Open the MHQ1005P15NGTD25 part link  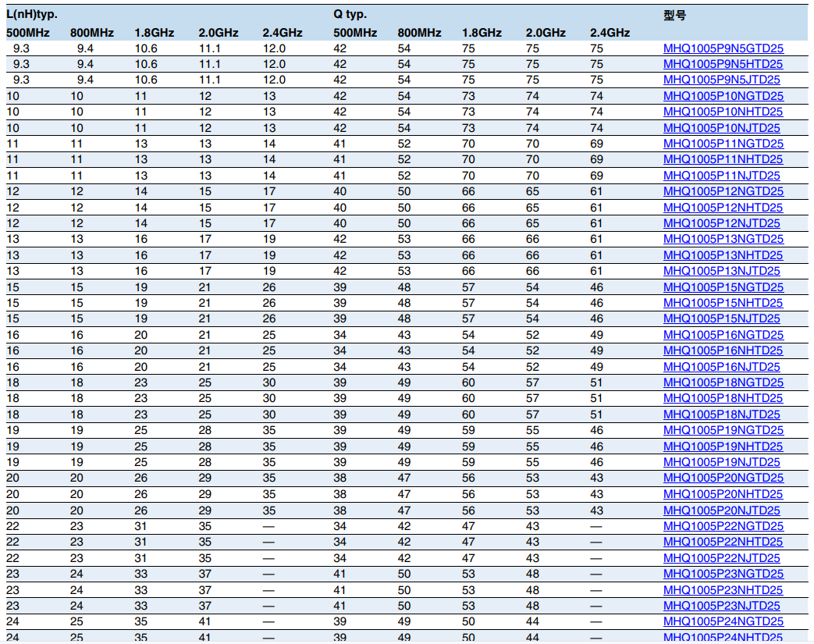tap(723, 287)
